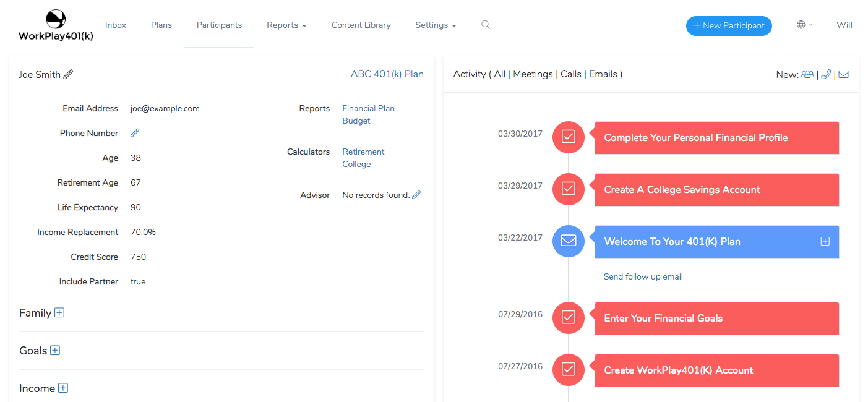Screen dimensions: 868x402
Task: Filter activity by All
Action: click(500, 74)
